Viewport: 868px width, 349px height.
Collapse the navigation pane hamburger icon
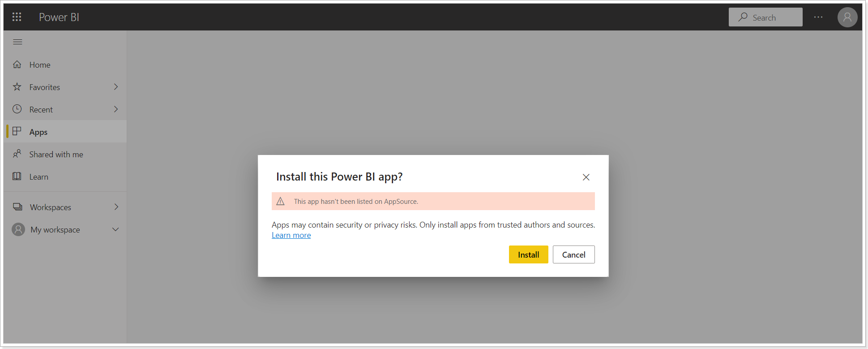click(17, 42)
